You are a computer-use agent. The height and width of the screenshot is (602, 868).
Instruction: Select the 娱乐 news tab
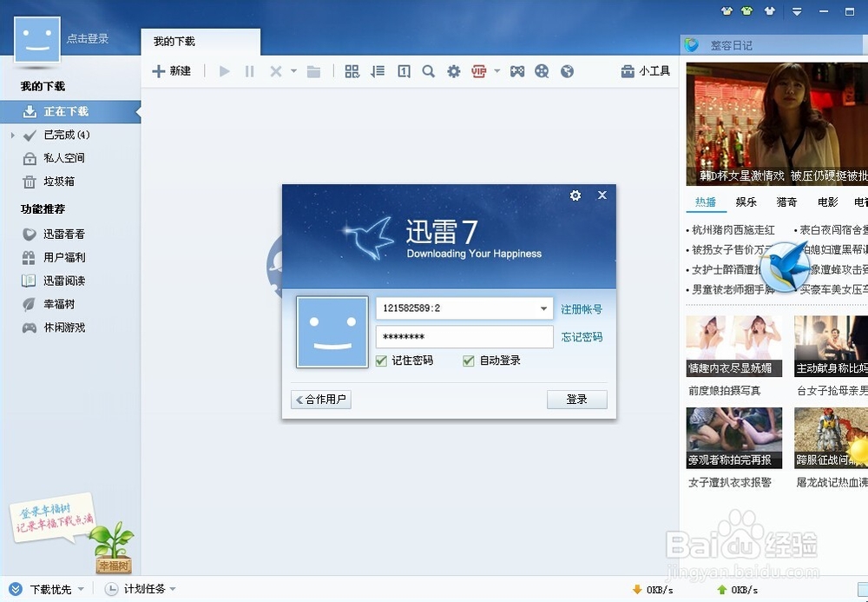(x=746, y=202)
